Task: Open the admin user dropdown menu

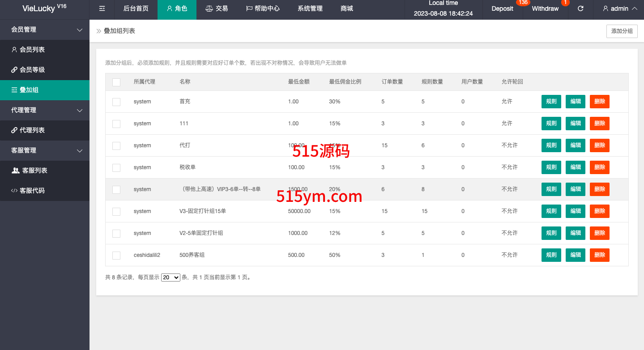Action: tap(620, 9)
